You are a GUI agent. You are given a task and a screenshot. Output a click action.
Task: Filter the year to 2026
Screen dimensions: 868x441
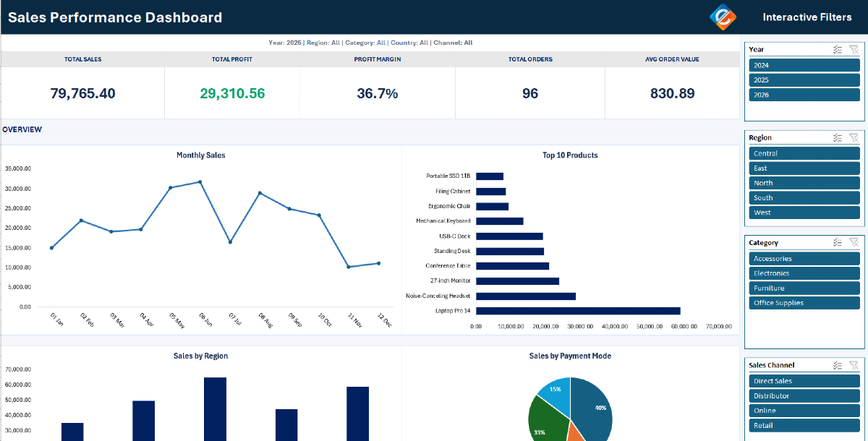pyautogui.click(x=804, y=95)
